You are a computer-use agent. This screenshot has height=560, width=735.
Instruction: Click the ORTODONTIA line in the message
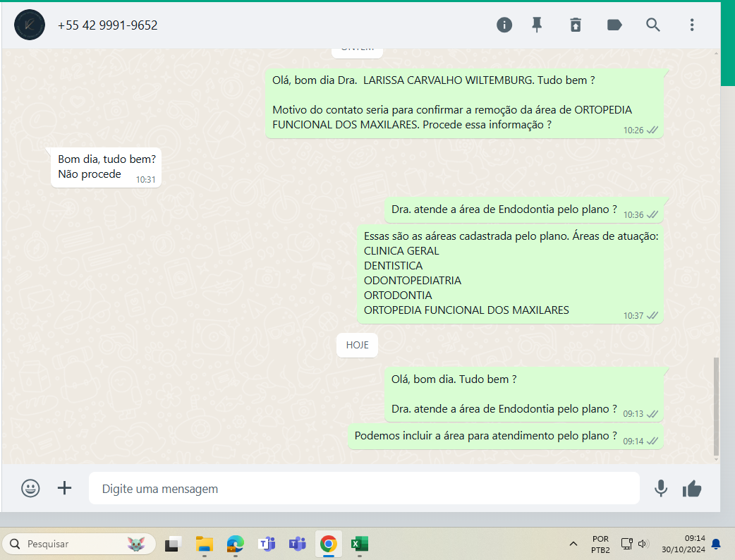(x=398, y=296)
